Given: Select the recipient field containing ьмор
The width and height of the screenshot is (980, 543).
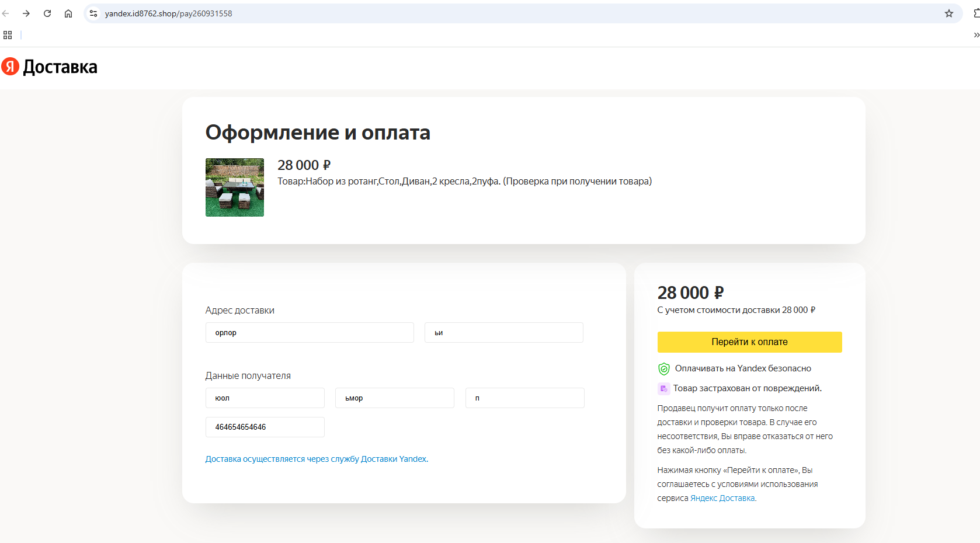Looking at the screenshot, I should [x=395, y=398].
